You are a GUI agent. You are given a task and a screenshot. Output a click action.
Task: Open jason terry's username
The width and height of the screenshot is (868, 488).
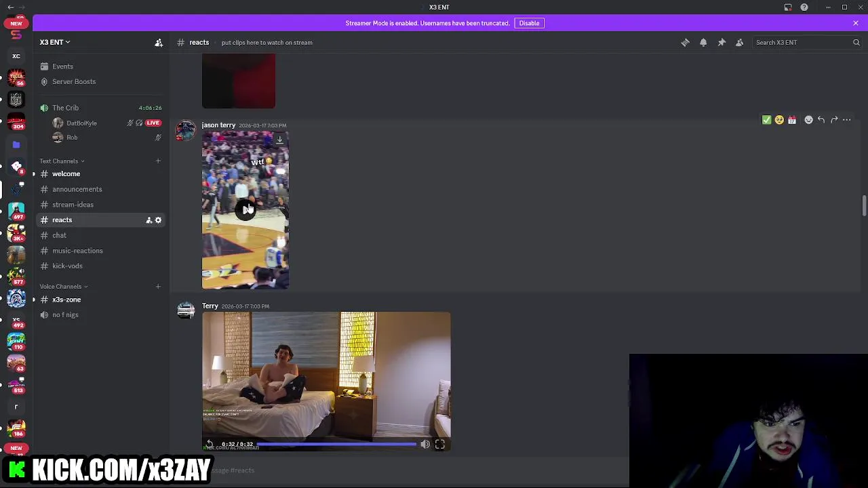pyautogui.click(x=218, y=125)
